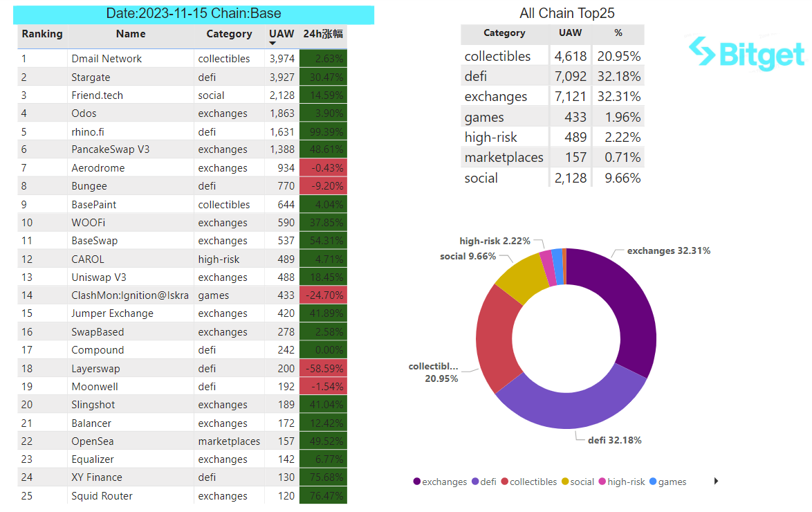Select the Dmail Network row
The height and width of the screenshot is (512, 812).
(183, 59)
